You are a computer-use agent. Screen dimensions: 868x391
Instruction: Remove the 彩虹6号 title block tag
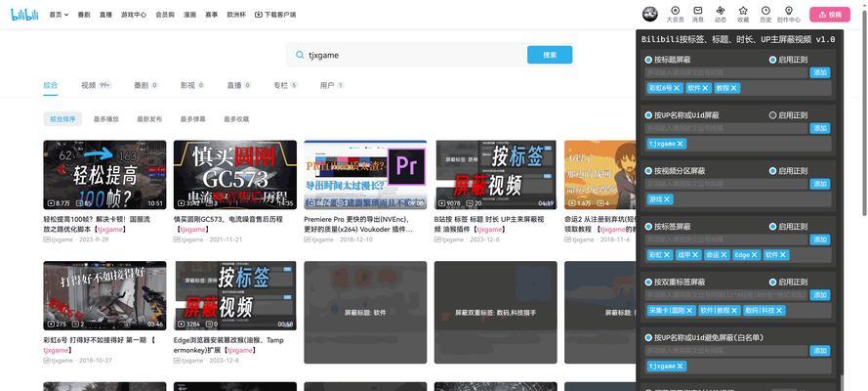coord(677,88)
